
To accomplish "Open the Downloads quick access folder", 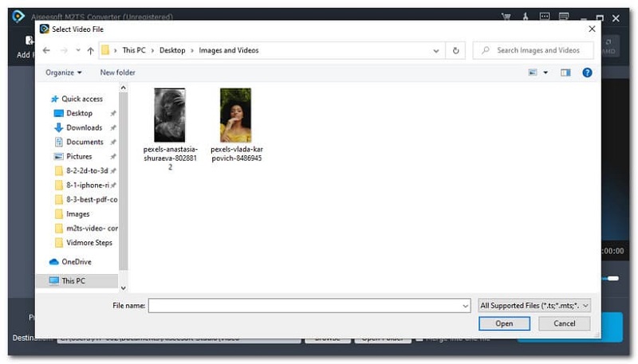I will tap(84, 127).
